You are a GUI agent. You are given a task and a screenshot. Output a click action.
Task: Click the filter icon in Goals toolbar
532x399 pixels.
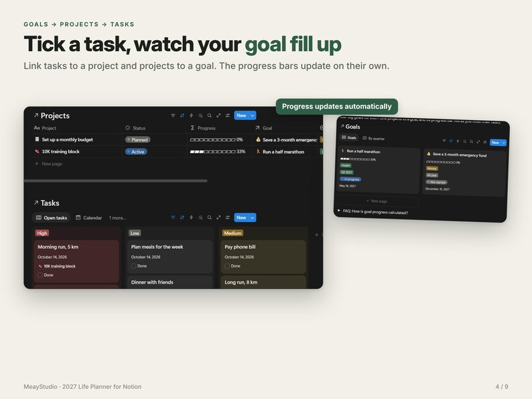point(444,141)
